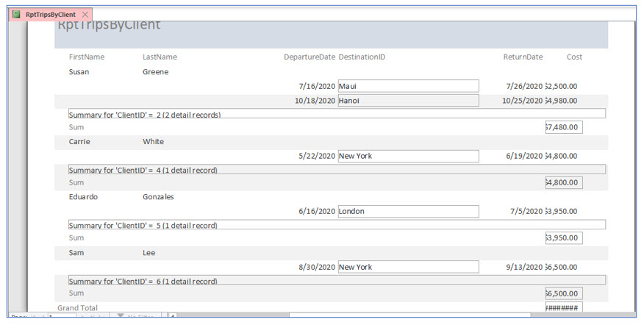Click the sum box showing 6,500.00
This screenshot has width=644, height=325.
click(x=564, y=293)
